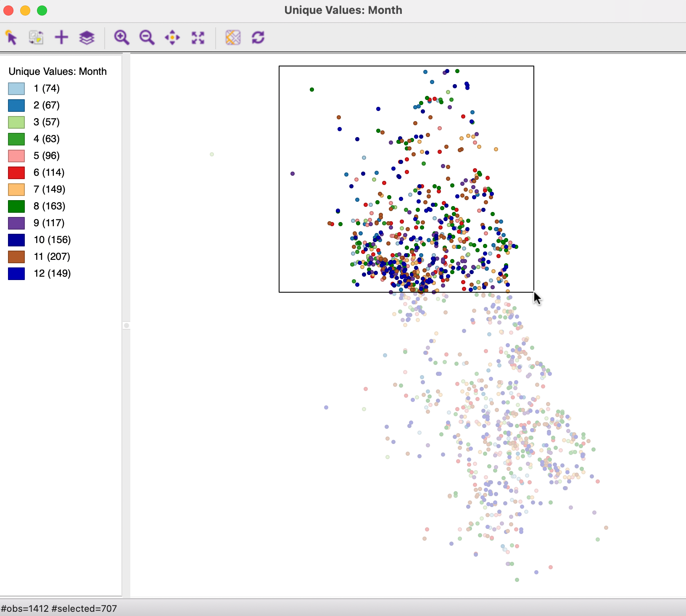Click the status bar '#obs=1412 #selected=707'
The height and width of the screenshot is (616, 686).
59,608
